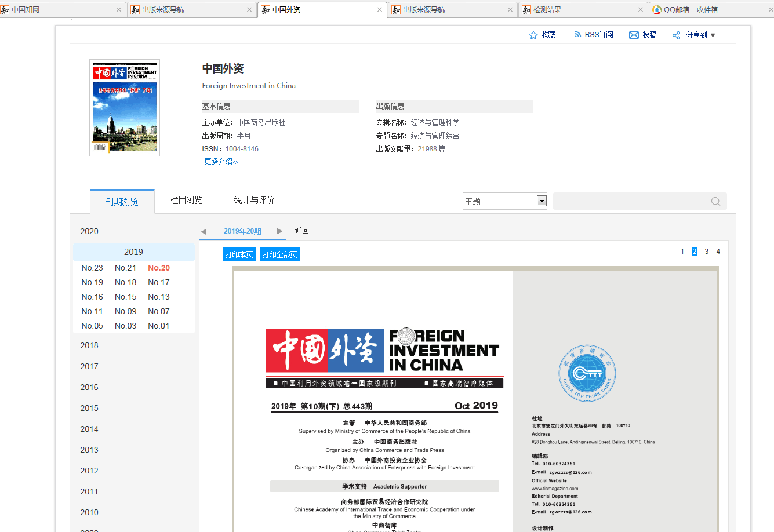Expand year 2016 in the issue list

tap(89, 387)
